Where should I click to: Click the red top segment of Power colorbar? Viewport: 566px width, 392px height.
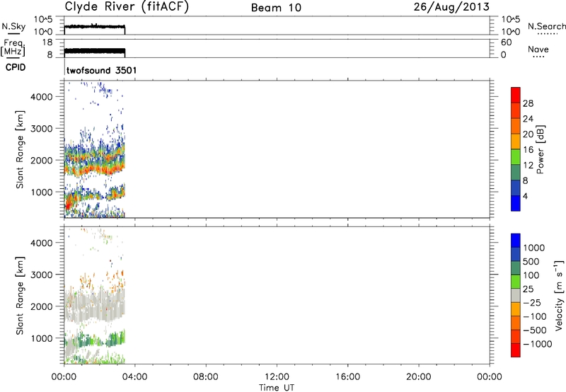click(516, 95)
